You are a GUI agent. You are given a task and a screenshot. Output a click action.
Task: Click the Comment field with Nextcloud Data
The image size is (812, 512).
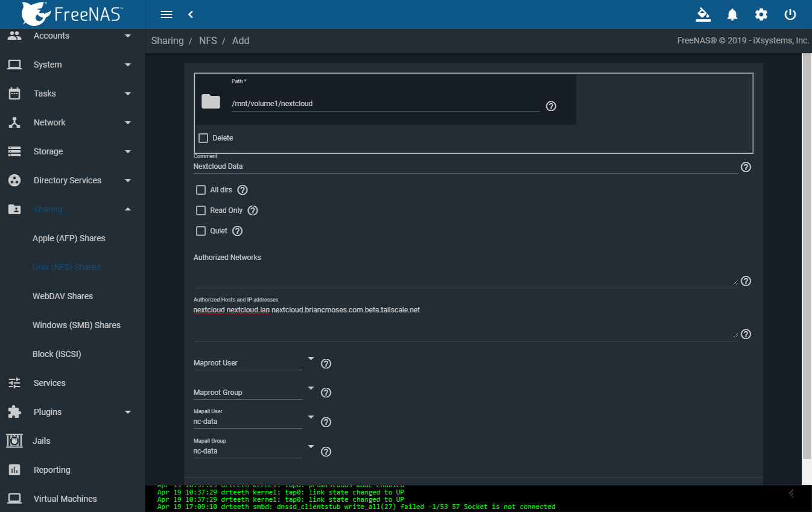pyautogui.click(x=465, y=166)
